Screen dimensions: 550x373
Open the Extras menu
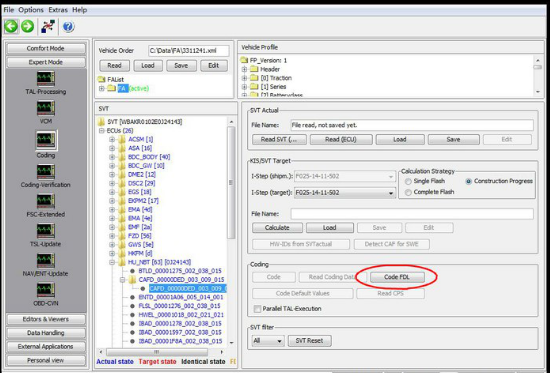[x=58, y=10]
